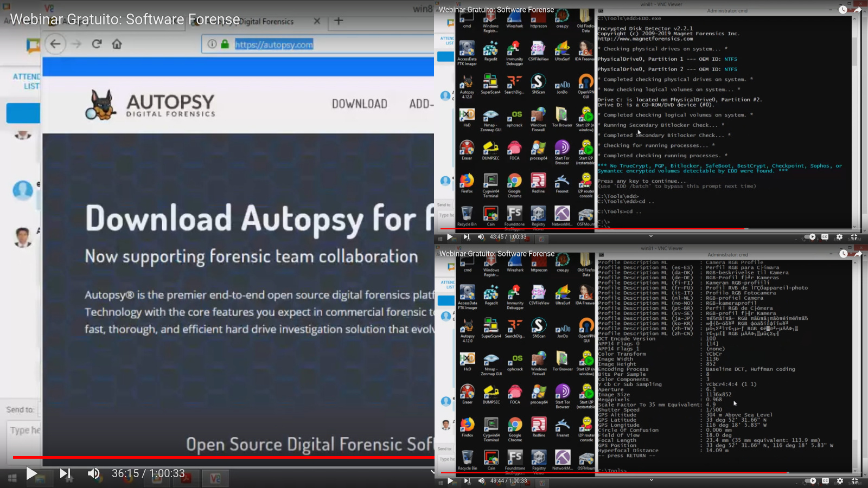Open Cygwin64 Terminal in the 49:44 video

coord(492,429)
